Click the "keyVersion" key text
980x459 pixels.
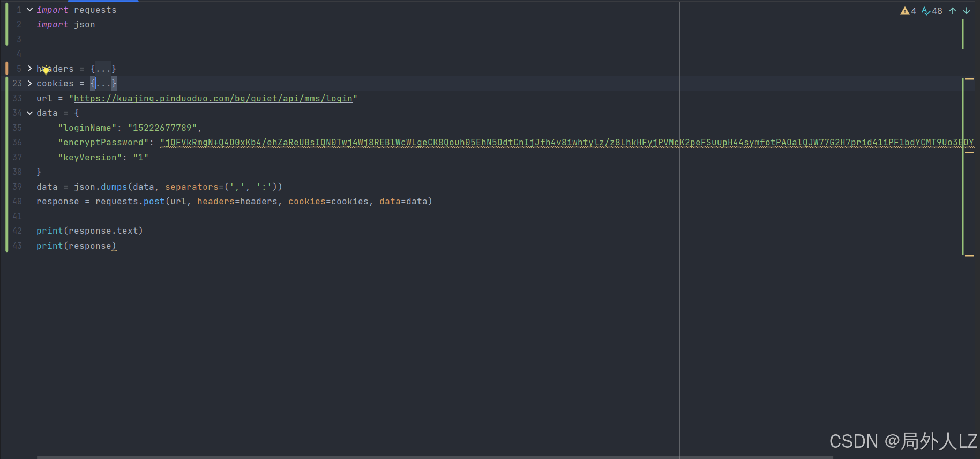pos(90,157)
